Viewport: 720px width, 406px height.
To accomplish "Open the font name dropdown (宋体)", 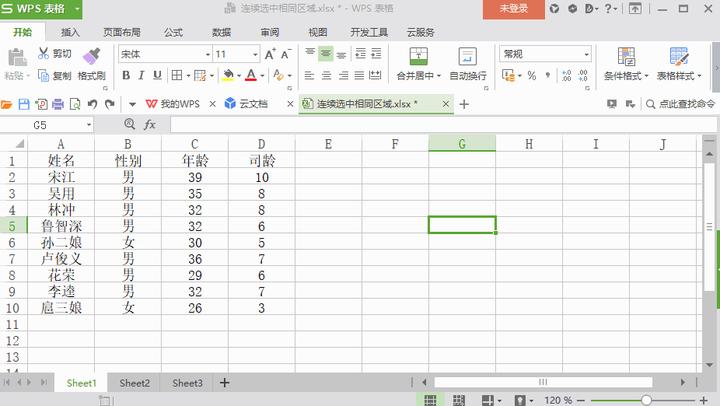I will point(208,55).
